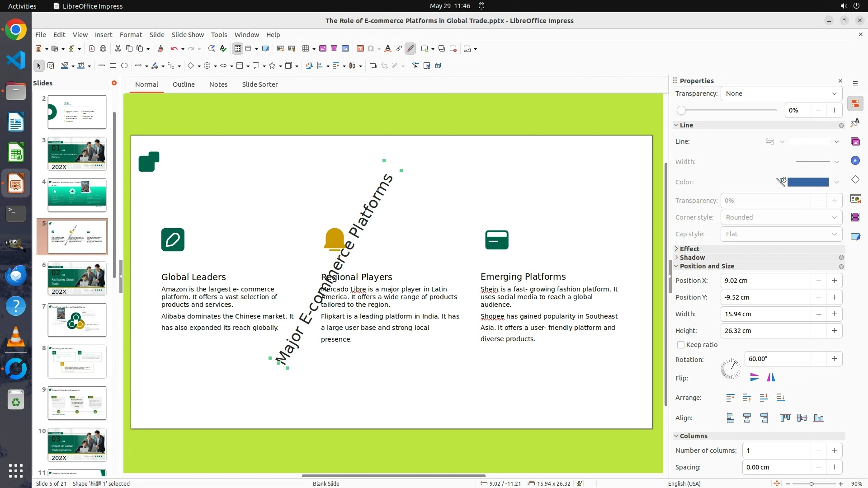Open the Transparency type dropdown
The image size is (868, 488).
[x=781, y=94]
